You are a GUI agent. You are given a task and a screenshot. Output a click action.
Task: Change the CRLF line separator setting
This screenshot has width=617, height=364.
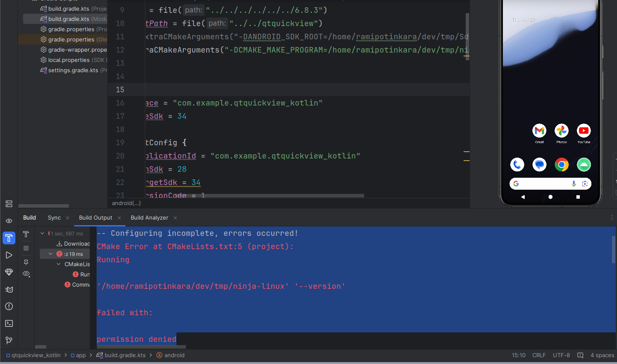click(539, 355)
